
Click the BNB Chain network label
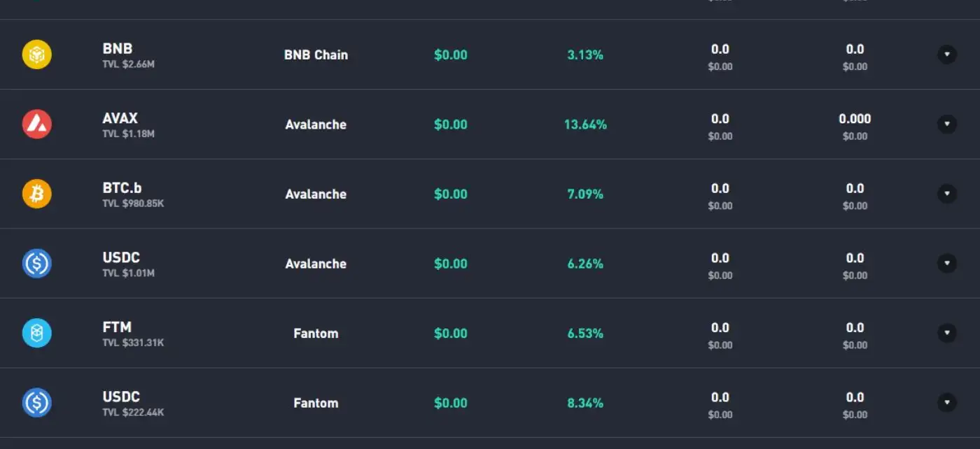click(x=316, y=55)
